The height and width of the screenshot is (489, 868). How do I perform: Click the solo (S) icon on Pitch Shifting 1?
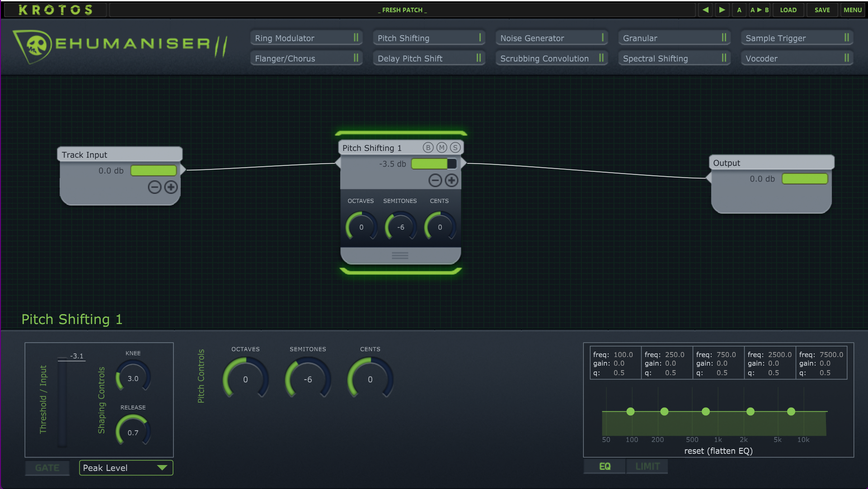455,147
